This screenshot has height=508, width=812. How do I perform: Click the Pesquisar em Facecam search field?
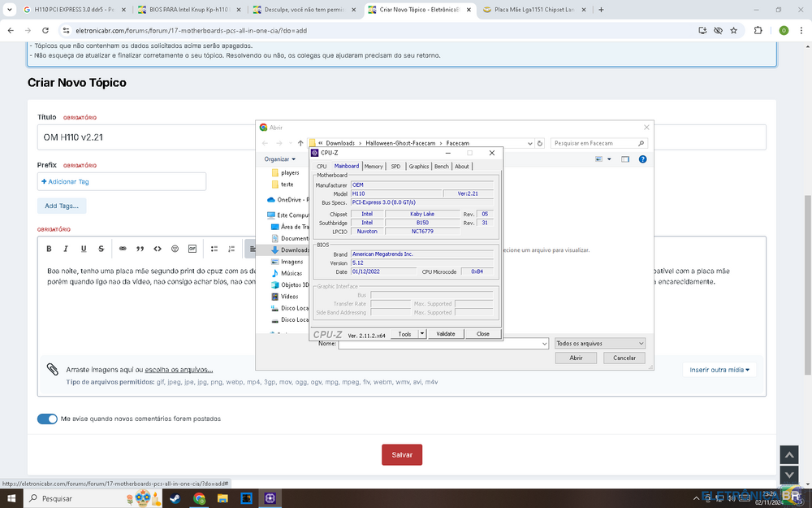tap(594, 143)
